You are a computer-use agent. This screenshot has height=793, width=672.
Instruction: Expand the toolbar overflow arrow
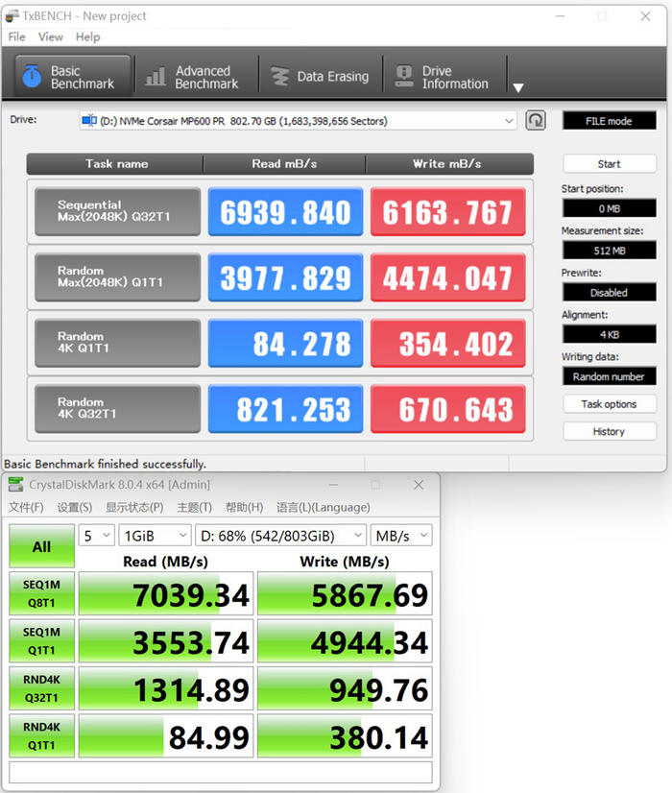click(517, 87)
